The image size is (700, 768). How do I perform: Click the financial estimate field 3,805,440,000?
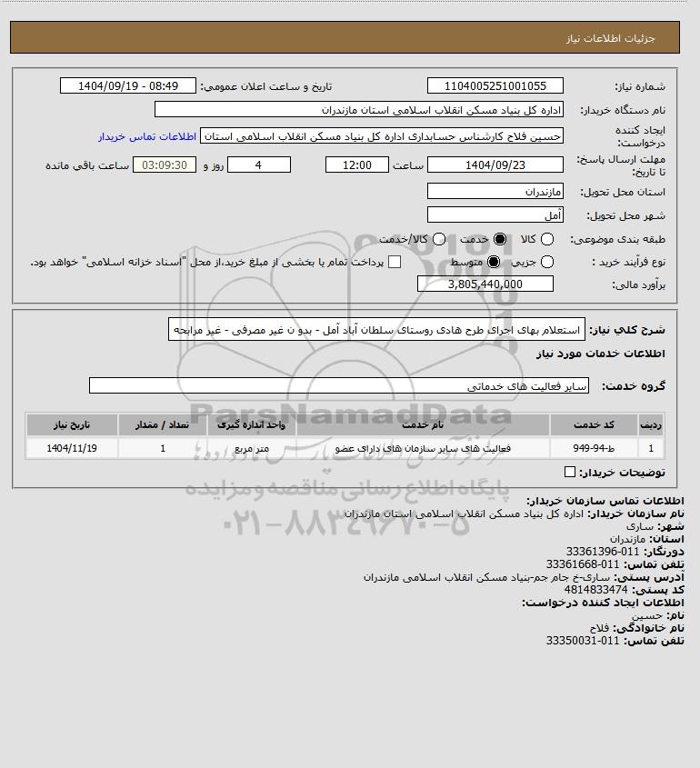point(485,284)
